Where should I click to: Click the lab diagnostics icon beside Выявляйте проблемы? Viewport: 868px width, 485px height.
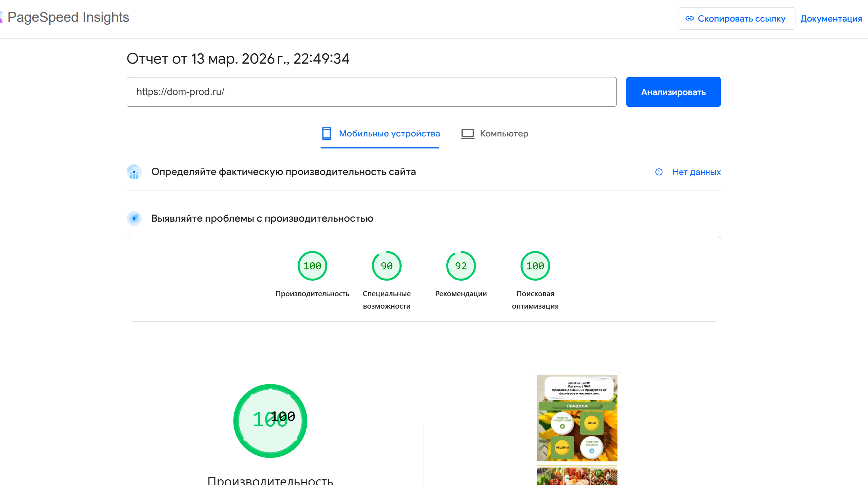click(x=134, y=218)
